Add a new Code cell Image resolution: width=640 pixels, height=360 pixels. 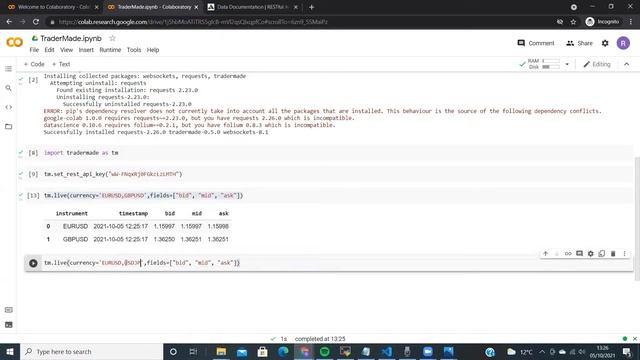click(x=34, y=64)
